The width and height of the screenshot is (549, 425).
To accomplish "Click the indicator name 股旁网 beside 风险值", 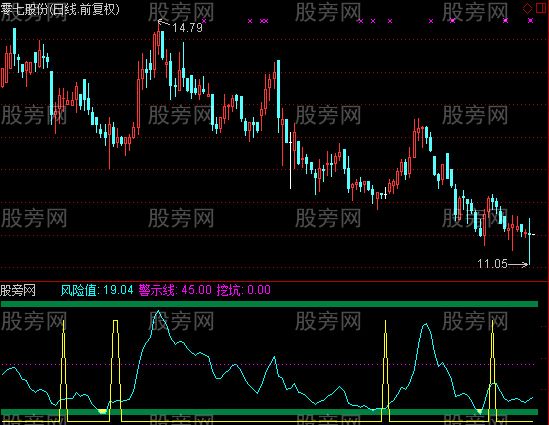I will (18, 291).
